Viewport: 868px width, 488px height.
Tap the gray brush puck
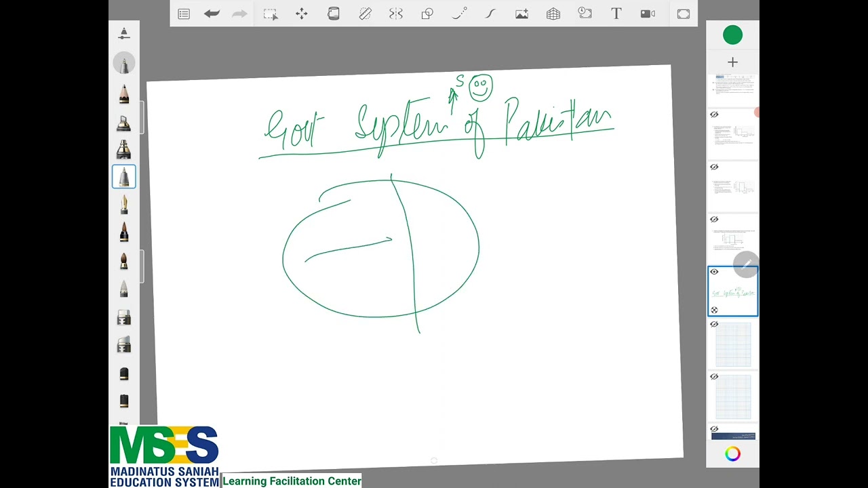(124, 64)
